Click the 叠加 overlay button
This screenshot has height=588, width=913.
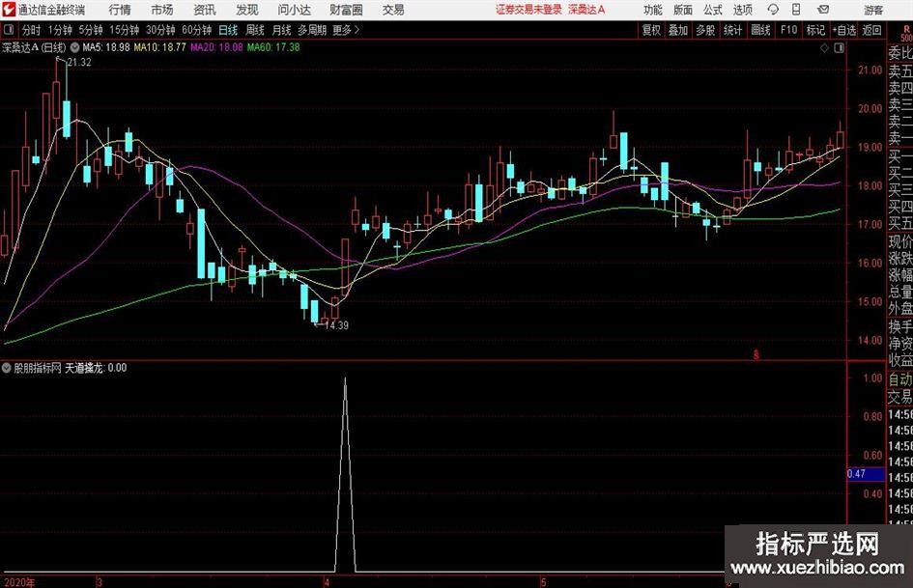pos(678,30)
